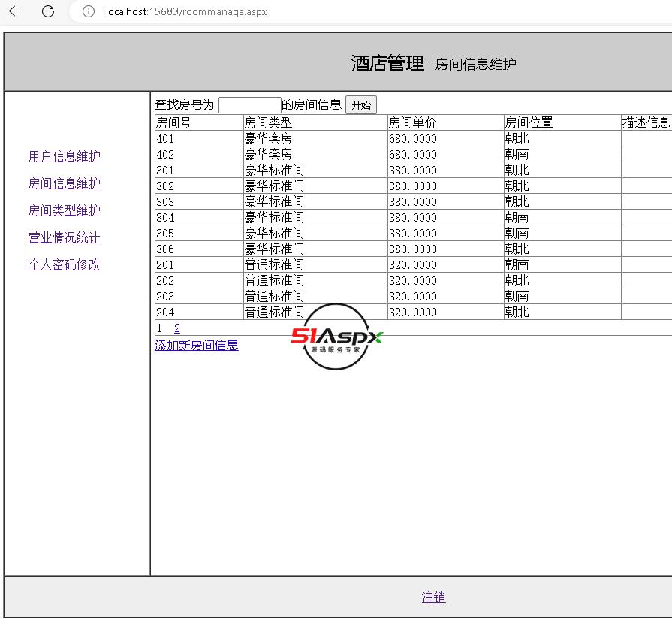This screenshot has width=672, height=619.
Task: Select room 401 cell in table
Action: coord(165,138)
